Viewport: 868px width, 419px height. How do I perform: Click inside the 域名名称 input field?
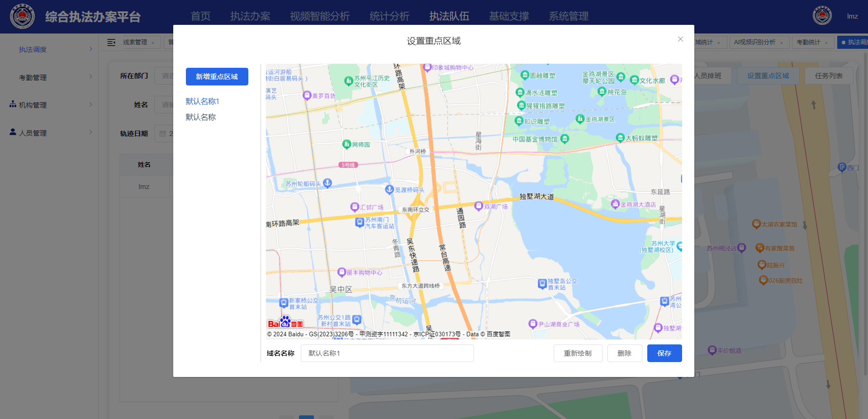(387, 353)
